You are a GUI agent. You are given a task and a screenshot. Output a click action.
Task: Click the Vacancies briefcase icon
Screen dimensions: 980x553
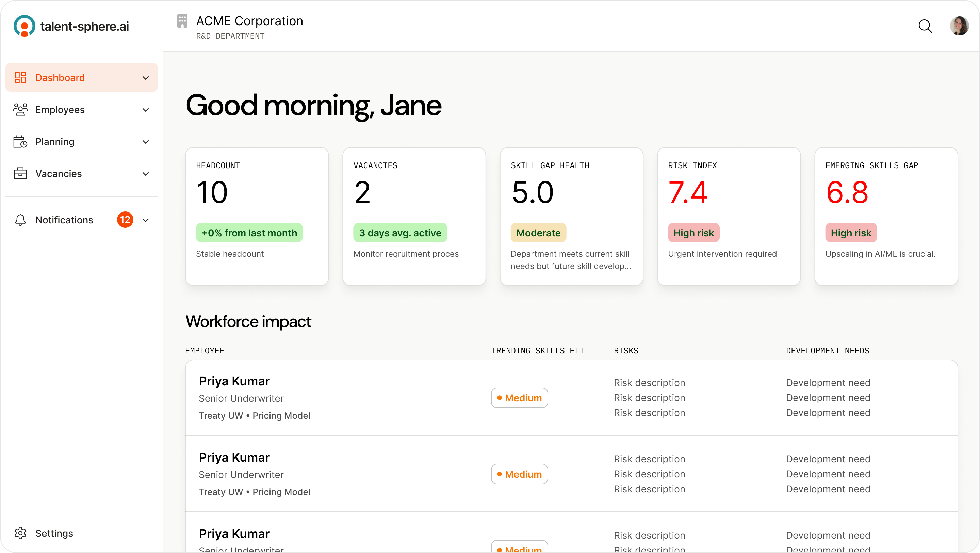click(20, 174)
